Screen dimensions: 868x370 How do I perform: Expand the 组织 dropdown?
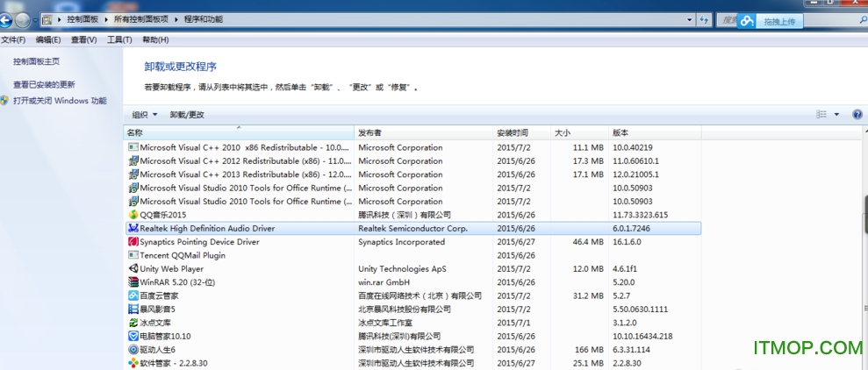[145, 115]
